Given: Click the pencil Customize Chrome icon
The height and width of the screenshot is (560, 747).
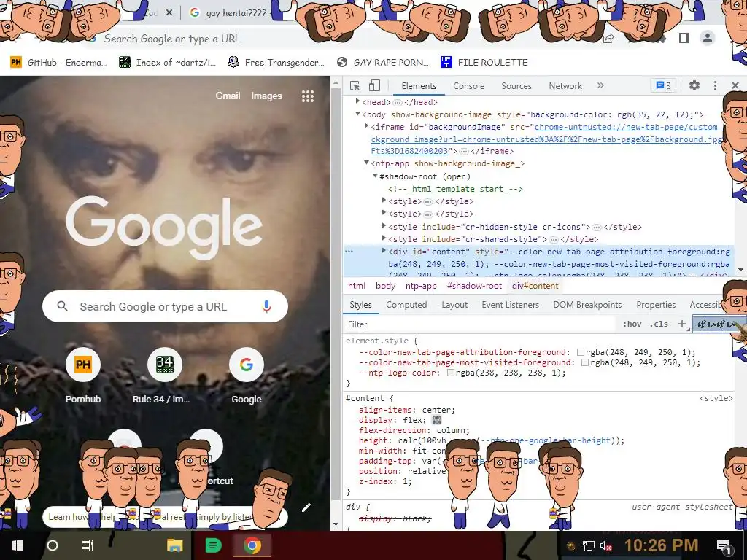Looking at the screenshot, I should [306, 507].
